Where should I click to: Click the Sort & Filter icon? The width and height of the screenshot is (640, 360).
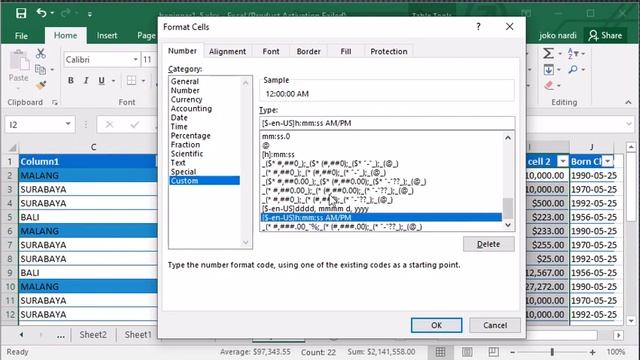click(x=573, y=53)
